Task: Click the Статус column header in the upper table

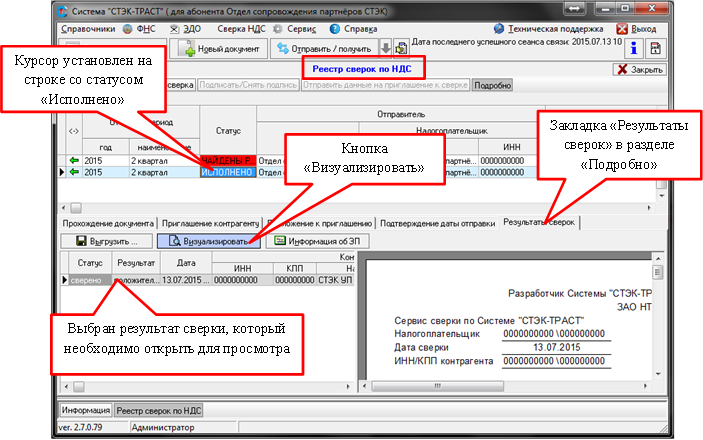Action: tap(228, 131)
